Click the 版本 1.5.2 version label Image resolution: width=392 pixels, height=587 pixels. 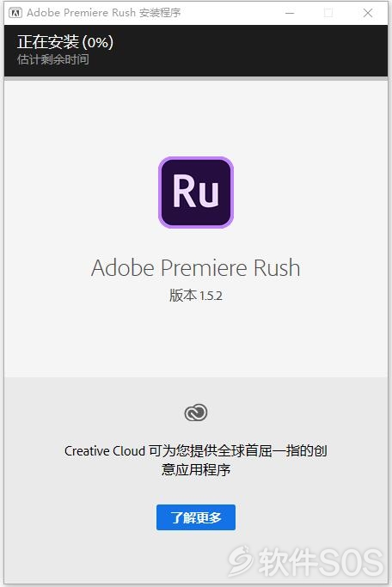(196, 296)
